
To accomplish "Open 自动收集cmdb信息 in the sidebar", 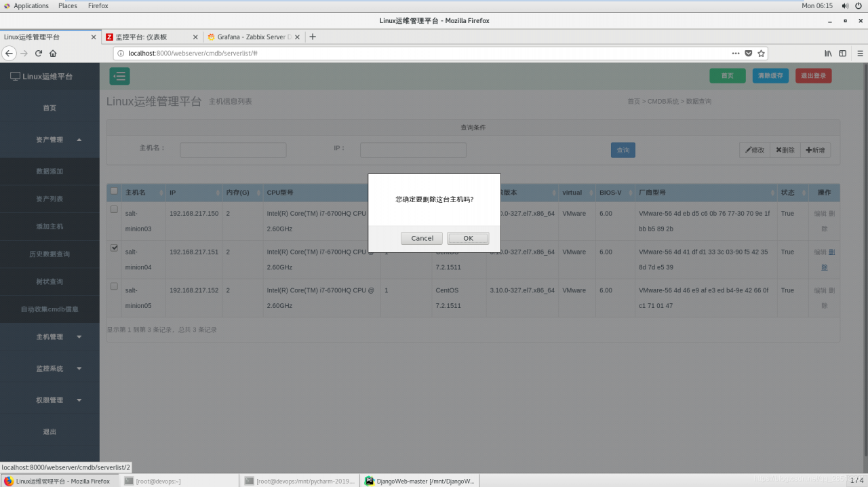I will pos(50,309).
